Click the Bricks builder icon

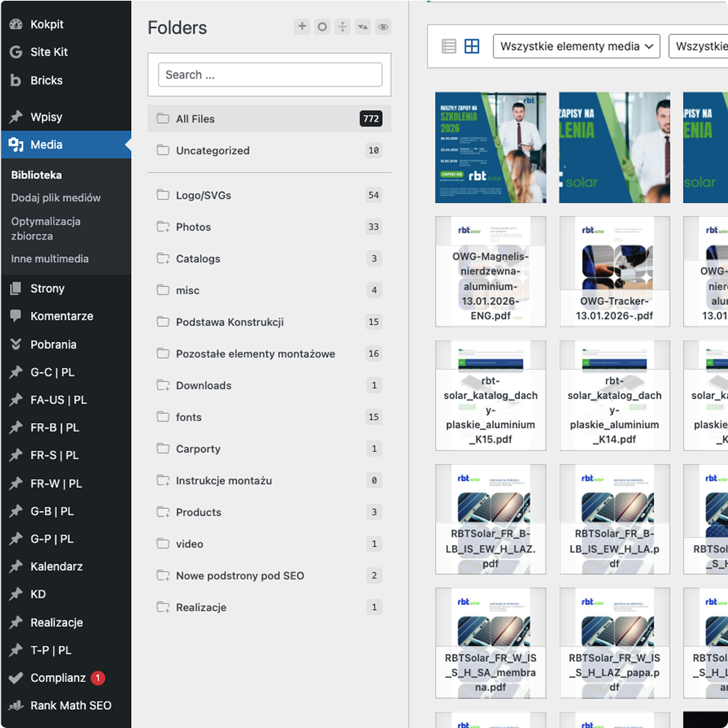pos(15,80)
